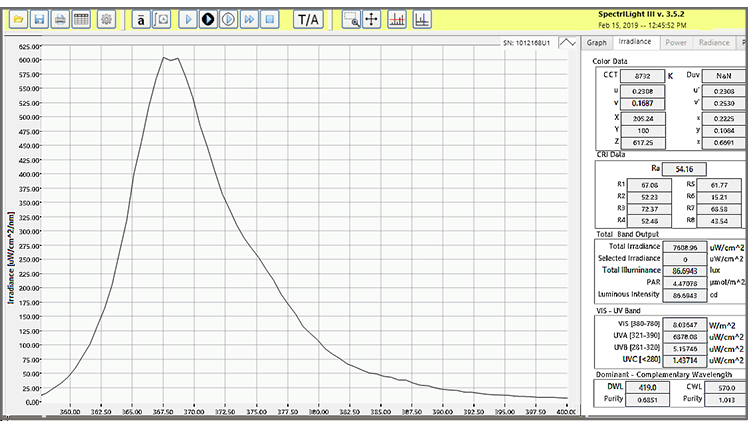The width and height of the screenshot is (753, 433).
Task: Click the a-bar averaging icon
Action: pyautogui.click(x=140, y=19)
